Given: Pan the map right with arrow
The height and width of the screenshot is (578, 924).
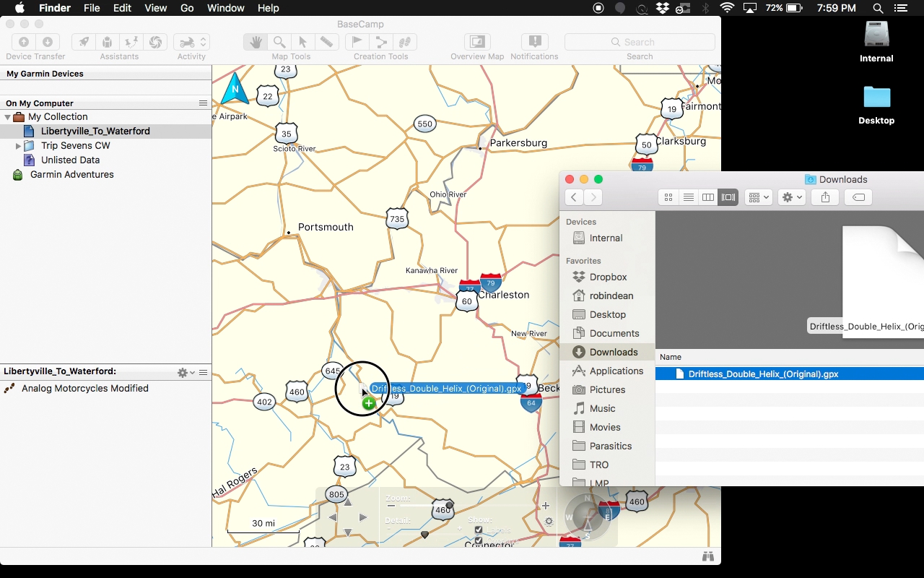Looking at the screenshot, I should (x=363, y=517).
